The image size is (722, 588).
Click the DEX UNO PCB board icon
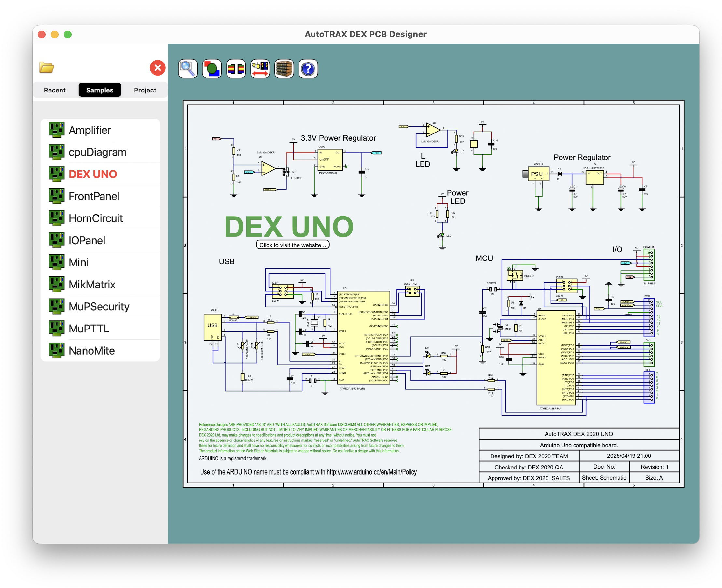click(x=57, y=174)
